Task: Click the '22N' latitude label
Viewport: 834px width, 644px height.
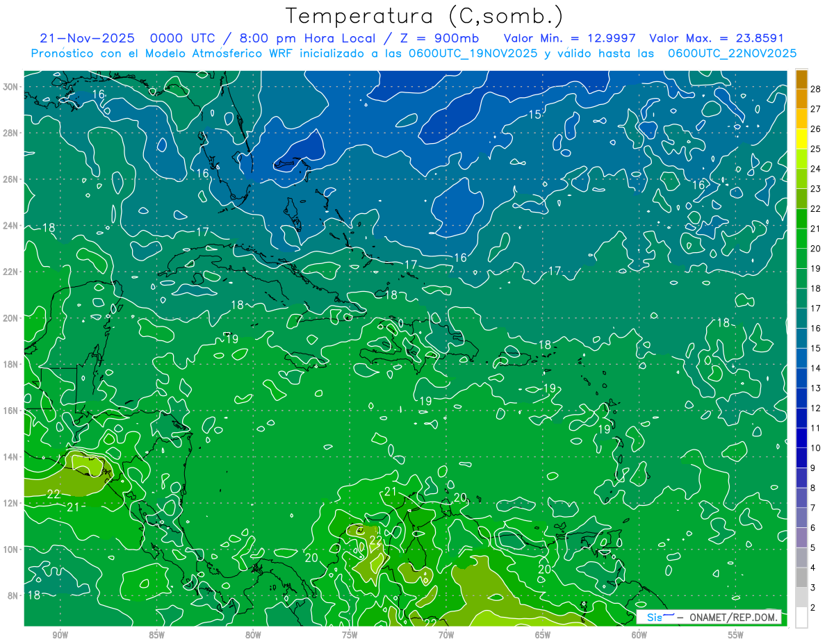Action: 12,272
